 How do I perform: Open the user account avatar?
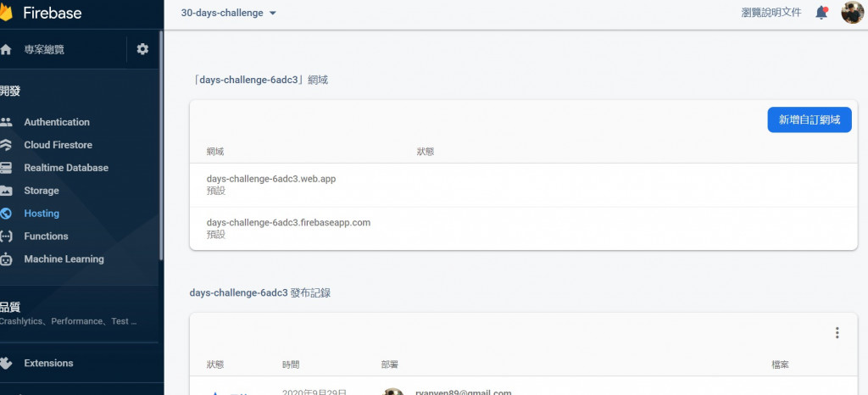[853, 12]
